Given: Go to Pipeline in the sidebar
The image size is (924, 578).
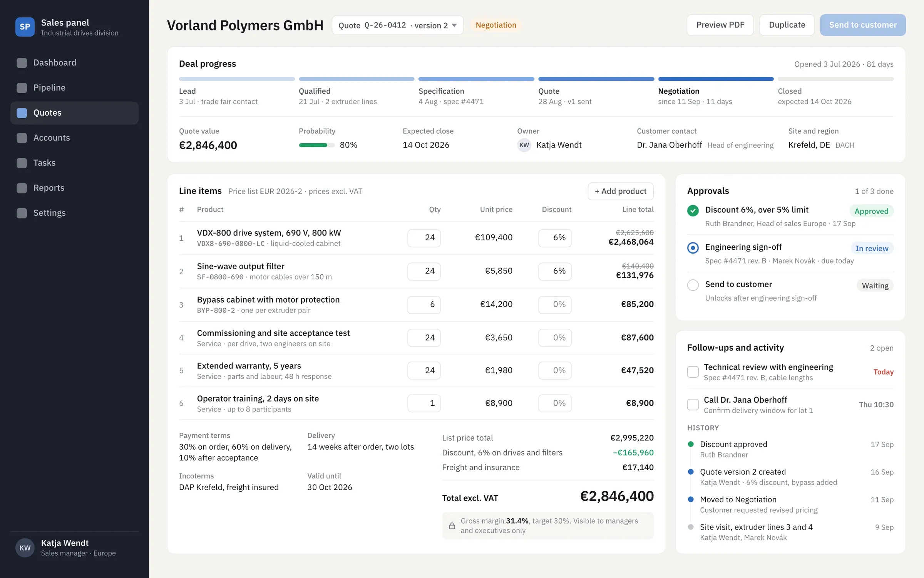Looking at the screenshot, I should [x=74, y=88].
